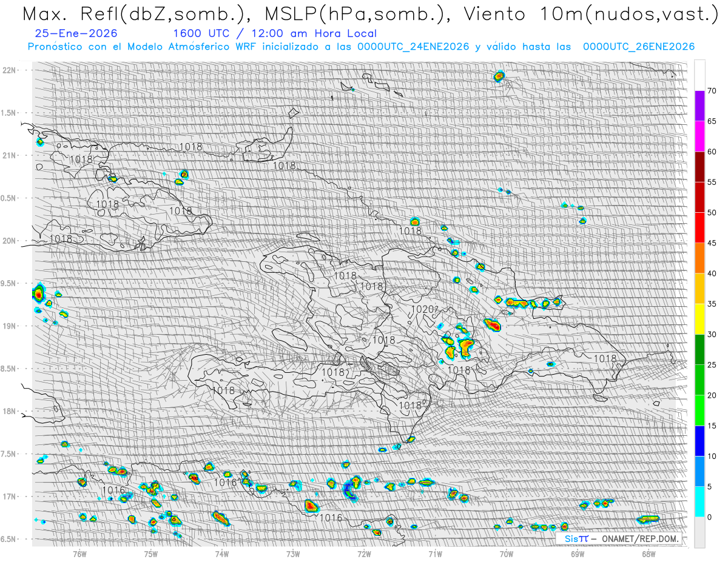Click the bright red 45–50 dBZ legend swatch

point(699,228)
